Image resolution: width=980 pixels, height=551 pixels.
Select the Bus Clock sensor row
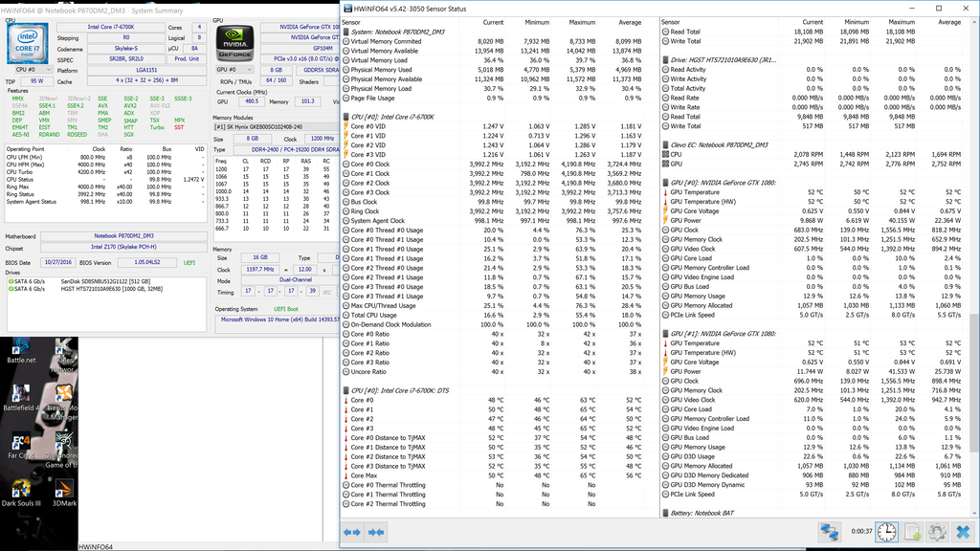coord(494,202)
